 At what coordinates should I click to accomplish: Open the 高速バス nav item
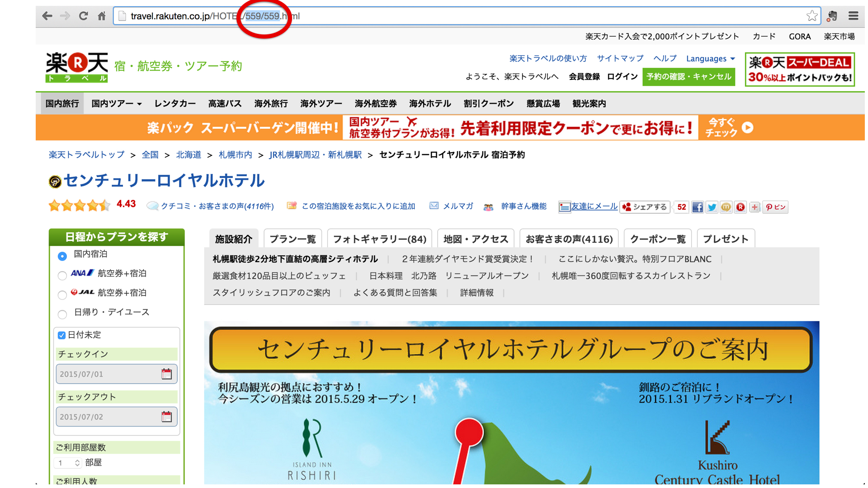tap(225, 104)
